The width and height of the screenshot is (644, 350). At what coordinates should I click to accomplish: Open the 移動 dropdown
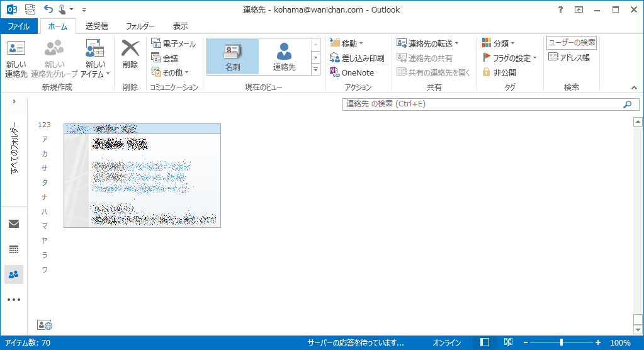tap(346, 43)
